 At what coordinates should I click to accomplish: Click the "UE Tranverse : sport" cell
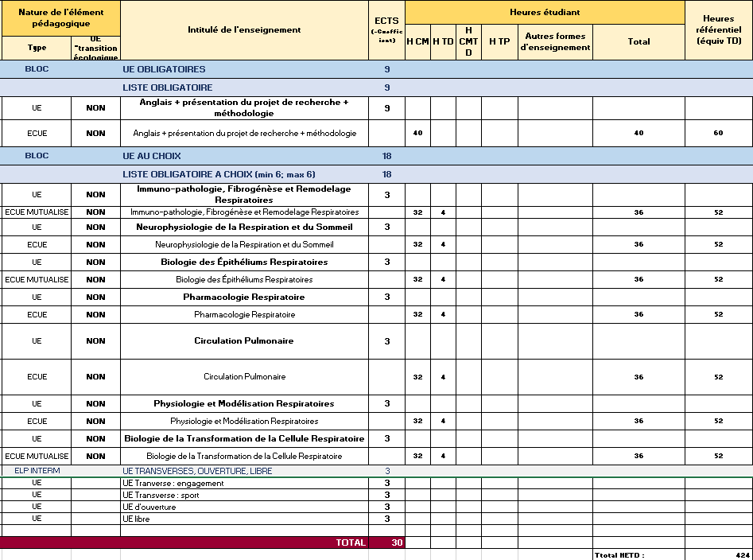point(161,495)
